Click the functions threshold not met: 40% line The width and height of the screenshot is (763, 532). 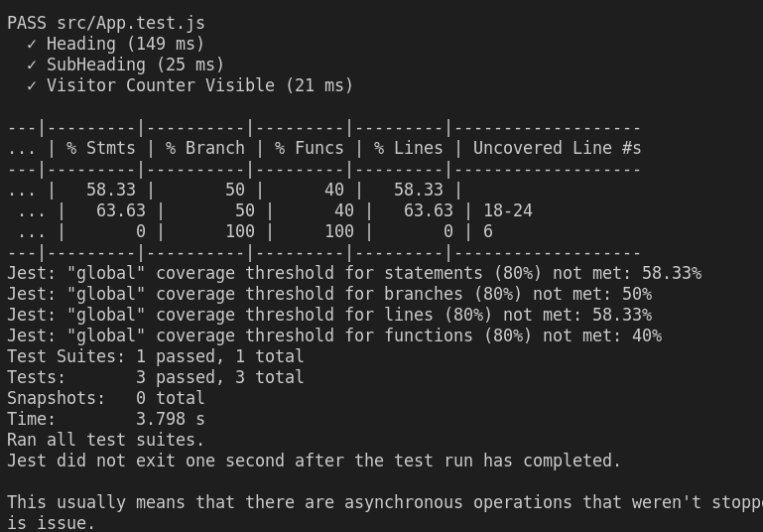tap(334, 335)
